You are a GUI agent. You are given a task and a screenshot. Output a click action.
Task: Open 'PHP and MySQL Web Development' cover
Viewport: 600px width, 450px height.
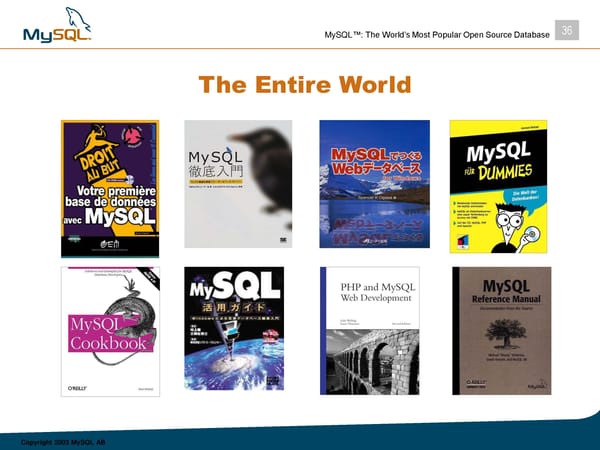click(366, 327)
